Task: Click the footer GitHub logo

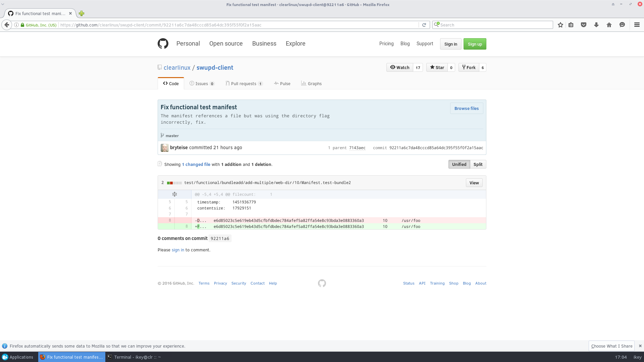Action: click(x=322, y=283)
